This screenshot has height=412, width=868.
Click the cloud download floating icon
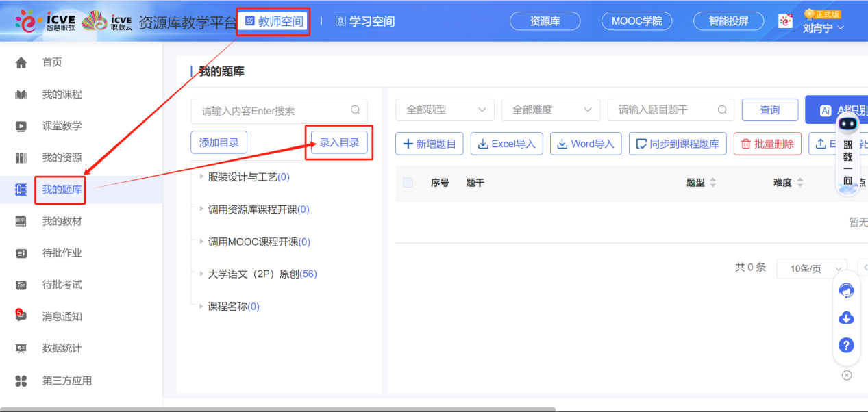pos(847,318)
